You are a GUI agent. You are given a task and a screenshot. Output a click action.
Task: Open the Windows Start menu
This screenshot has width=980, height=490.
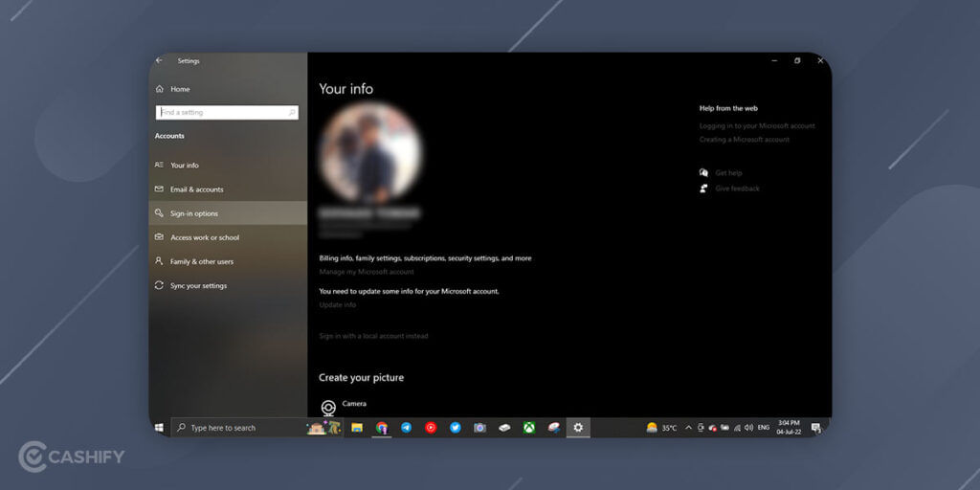coord(160,428)
